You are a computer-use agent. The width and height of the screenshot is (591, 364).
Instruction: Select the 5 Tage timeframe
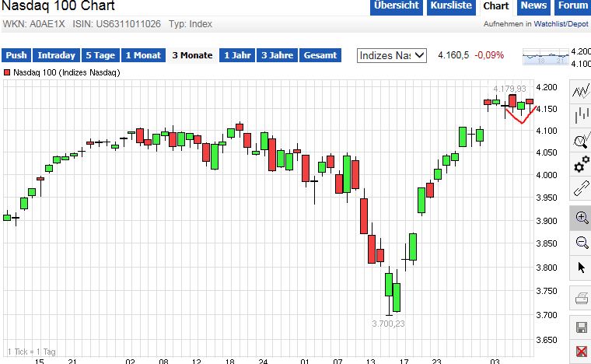[x=100, y=55]
